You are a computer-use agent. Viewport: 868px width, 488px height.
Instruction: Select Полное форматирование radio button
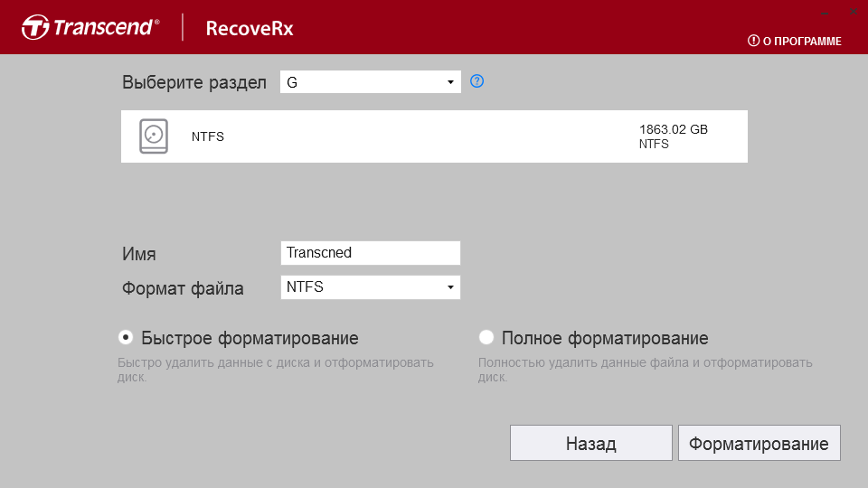(x=486, y=337)
